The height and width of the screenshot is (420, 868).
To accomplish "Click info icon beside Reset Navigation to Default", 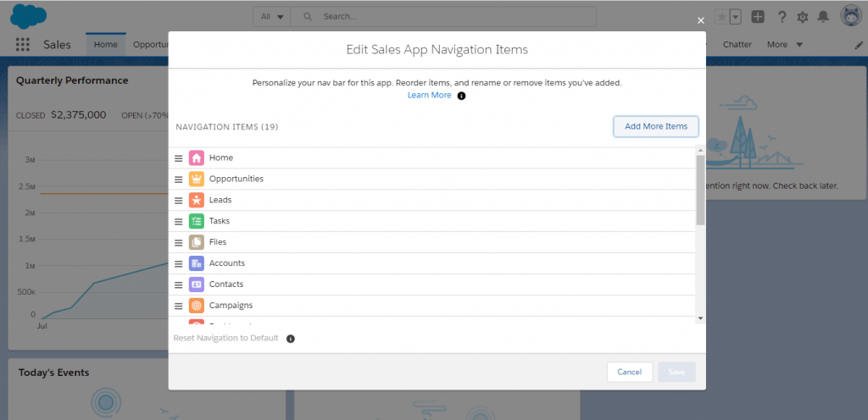I will pyautogui.click(x=291, y=339).
